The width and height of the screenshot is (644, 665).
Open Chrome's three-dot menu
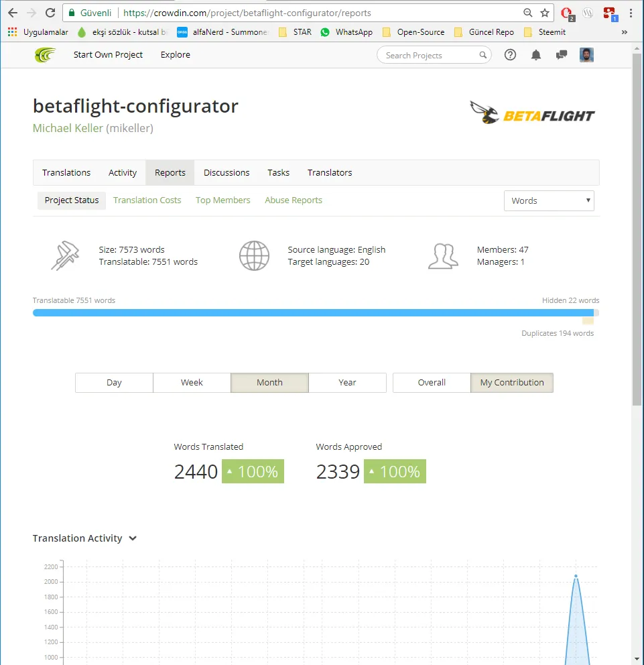(631, 13)
